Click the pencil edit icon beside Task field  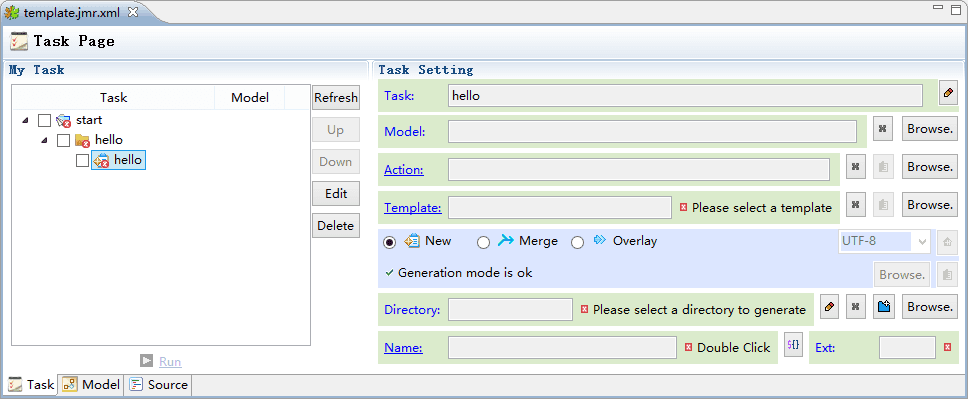pyautogui.click(x=948, y=93)
